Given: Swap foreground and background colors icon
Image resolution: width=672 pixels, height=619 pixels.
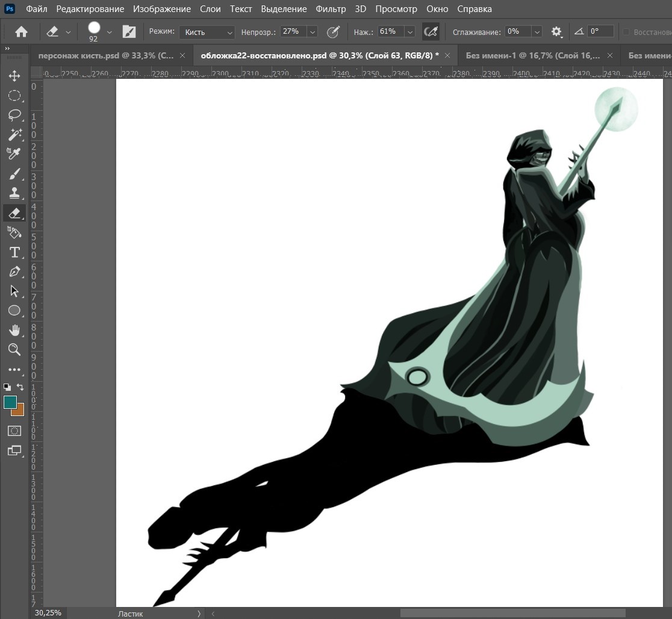Looking at the screenshot, I should point(20,387).
